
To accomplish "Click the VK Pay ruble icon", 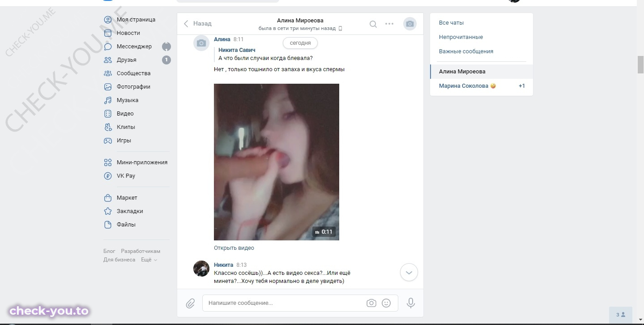I will pyautogui.click(x=108, y=176).
